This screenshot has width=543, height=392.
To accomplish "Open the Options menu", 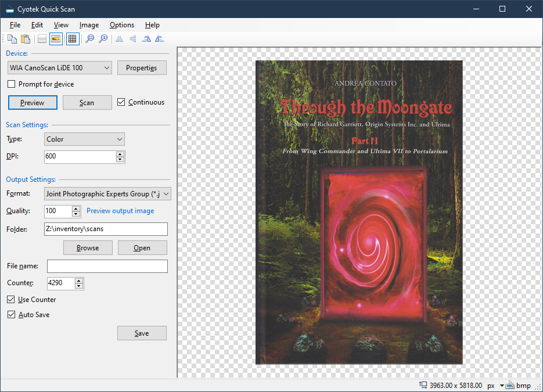I will click(122, 25).
